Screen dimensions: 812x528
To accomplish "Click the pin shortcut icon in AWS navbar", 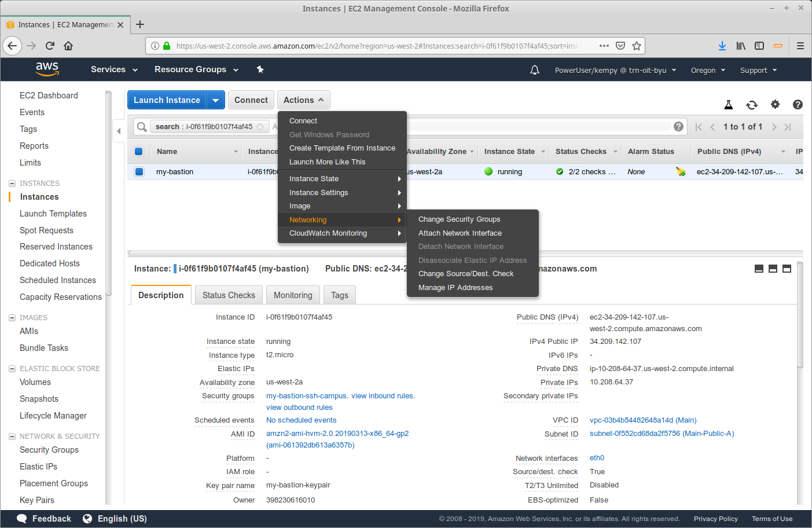I will (260, 69).
